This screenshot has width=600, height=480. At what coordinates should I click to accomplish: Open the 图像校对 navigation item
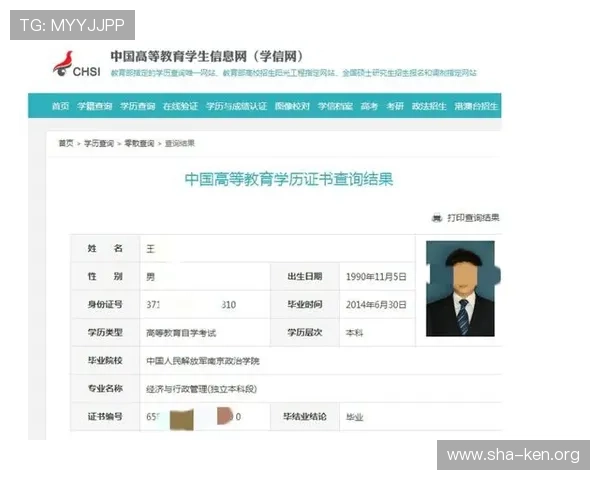[x=292, y=106]
